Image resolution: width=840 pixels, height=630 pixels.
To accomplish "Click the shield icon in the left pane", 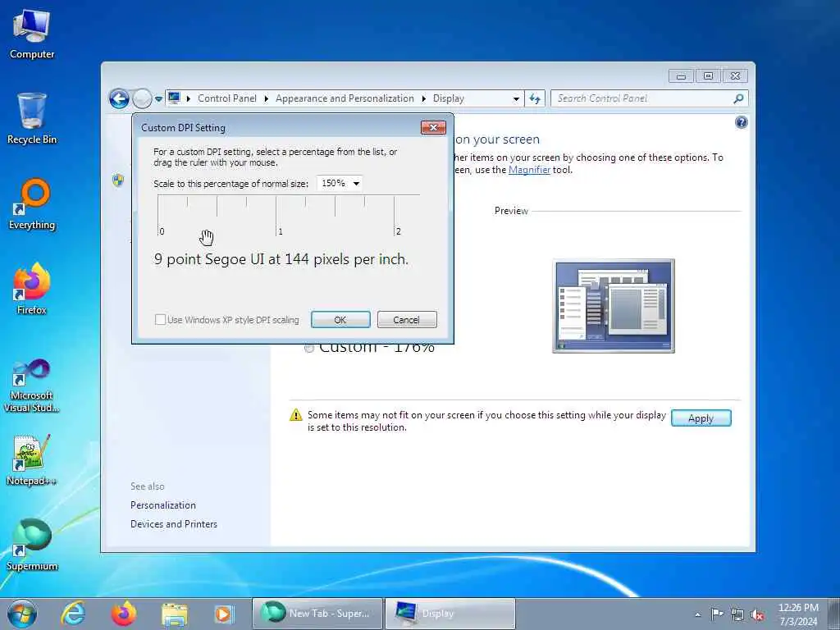I will pos(118,180).
